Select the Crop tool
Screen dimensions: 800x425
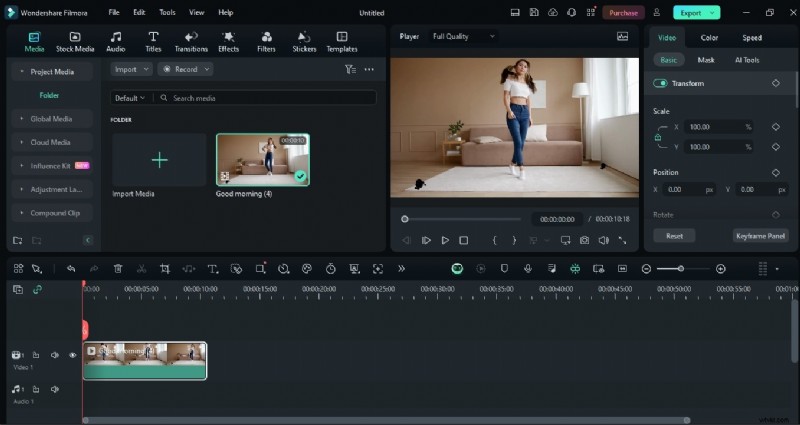click(165, 269)
